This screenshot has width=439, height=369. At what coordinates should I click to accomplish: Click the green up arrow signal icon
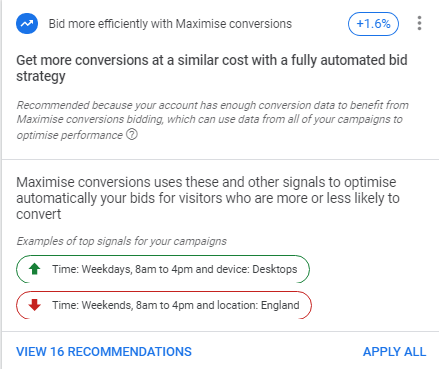click(35, 269)
